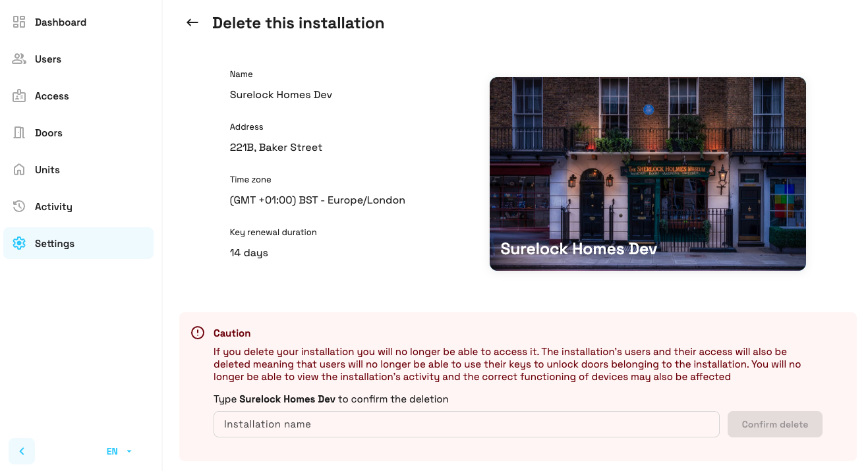The height and width of the screenshot is (471, 868).
Task: Click the Surelock Homes Dev building photo
Action: (648, 174)
